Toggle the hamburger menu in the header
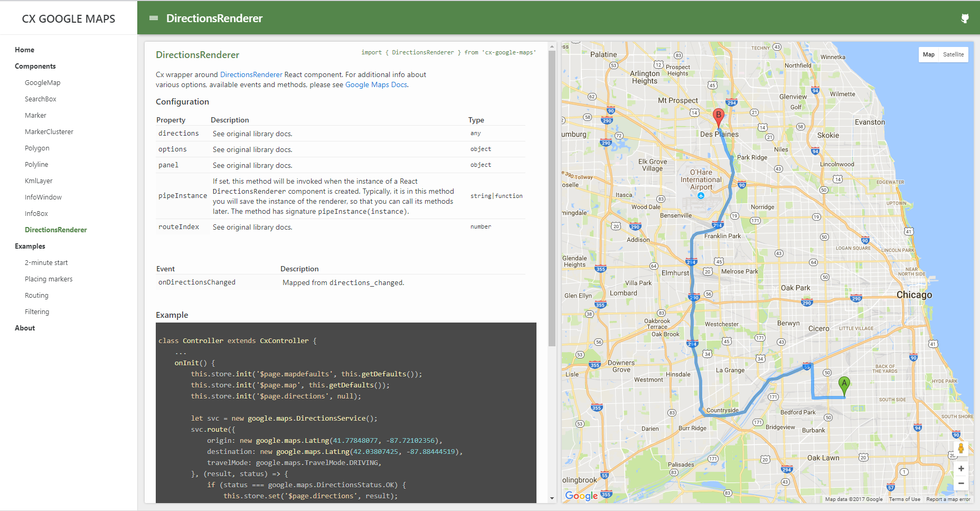The width and height of the screenshot is (980, 511). 154,18
